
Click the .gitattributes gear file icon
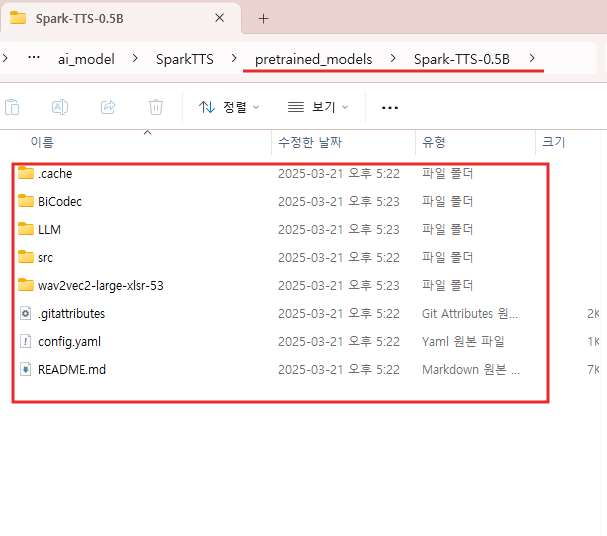click(x=26, y=313)
